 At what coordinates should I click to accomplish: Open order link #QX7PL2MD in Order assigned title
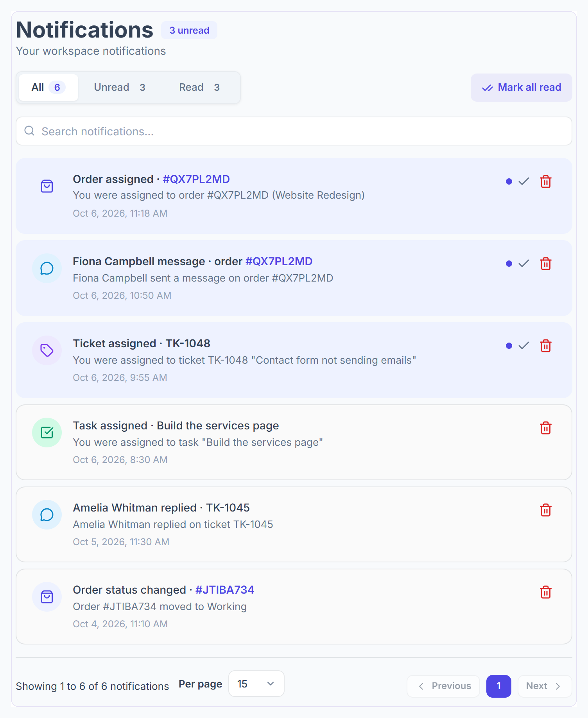point(196,179)
